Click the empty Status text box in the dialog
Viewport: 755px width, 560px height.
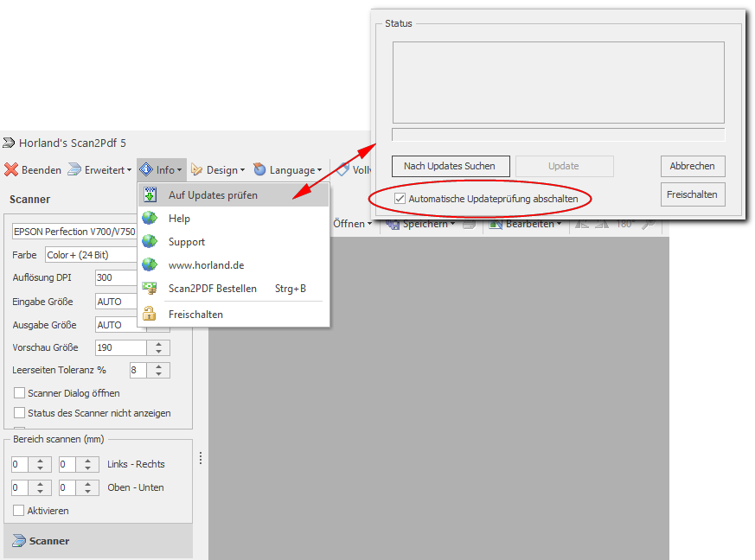click(559, 82)
